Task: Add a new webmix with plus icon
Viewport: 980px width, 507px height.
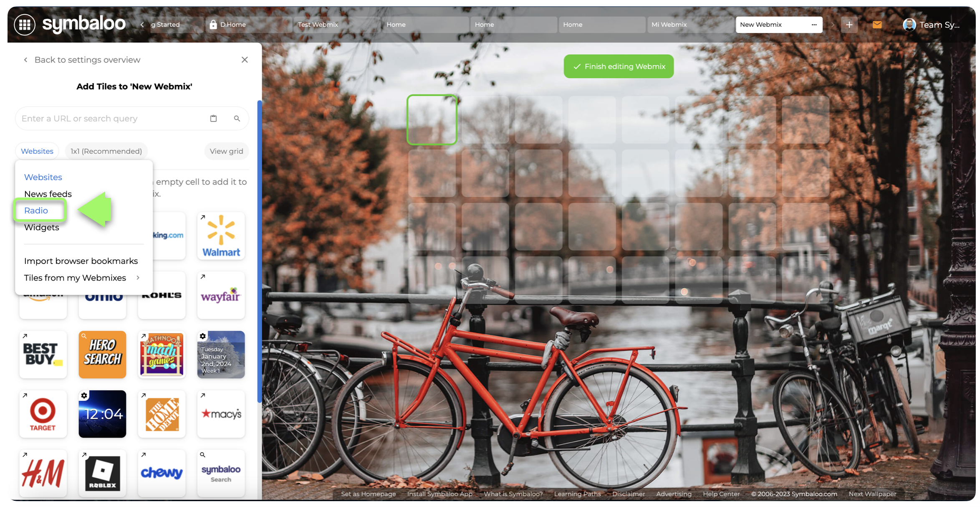Action: coord(849,25)
